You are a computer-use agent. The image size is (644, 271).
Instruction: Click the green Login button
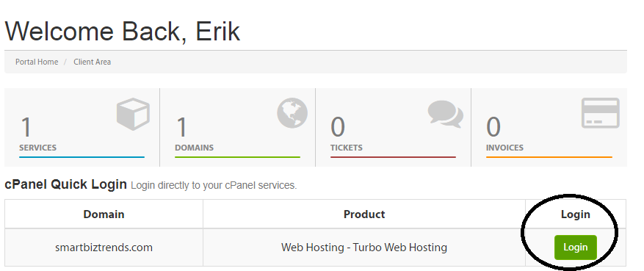[576, 247]
